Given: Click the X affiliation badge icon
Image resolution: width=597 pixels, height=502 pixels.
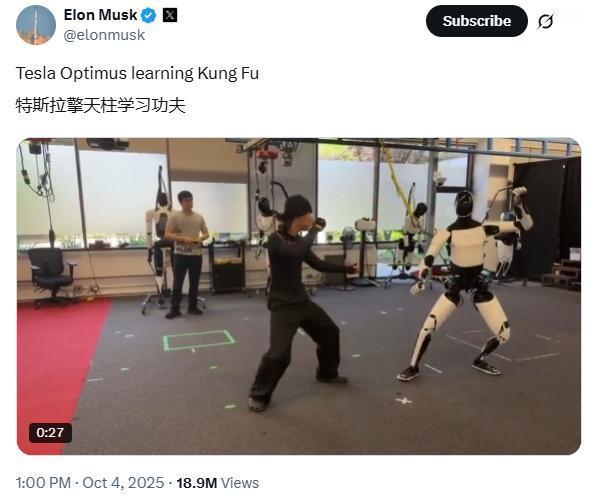Looking at the screenshot, I should tap(170, 15).
